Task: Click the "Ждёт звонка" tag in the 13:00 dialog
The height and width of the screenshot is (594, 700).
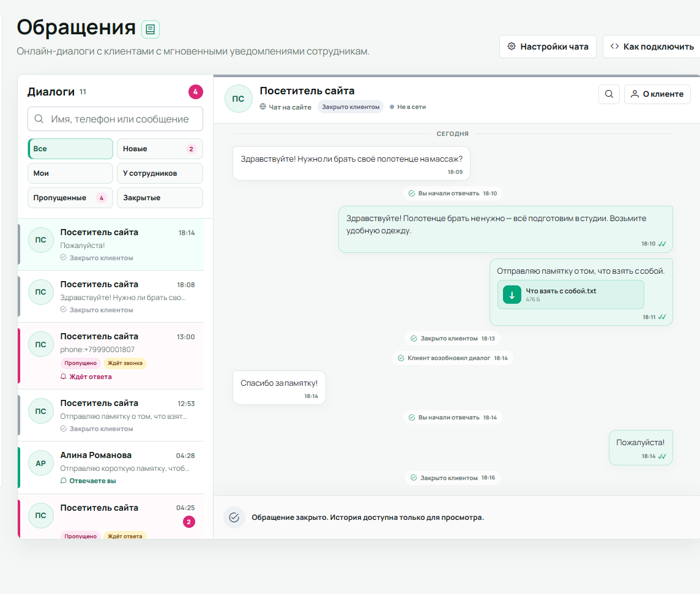Action: coord(125,363)
